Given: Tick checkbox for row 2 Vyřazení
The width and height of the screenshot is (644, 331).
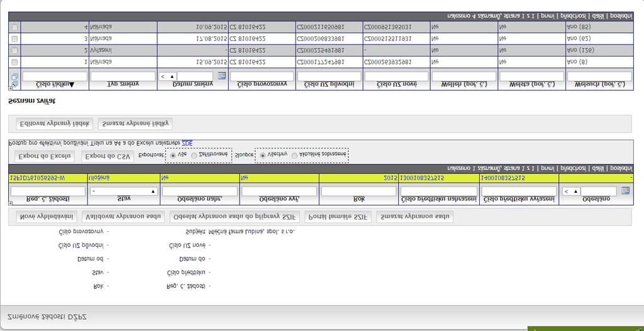Looking at the screenshot, I should (x=15, y=50).
